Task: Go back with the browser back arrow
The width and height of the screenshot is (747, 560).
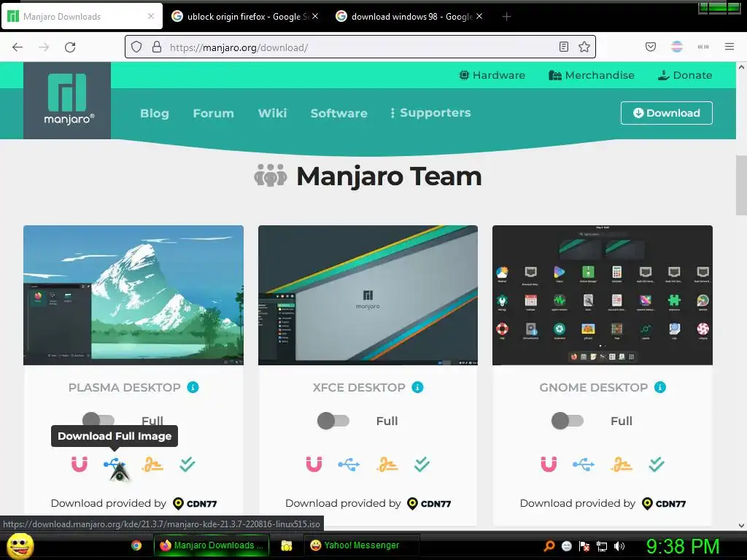Action: [18, 47]
